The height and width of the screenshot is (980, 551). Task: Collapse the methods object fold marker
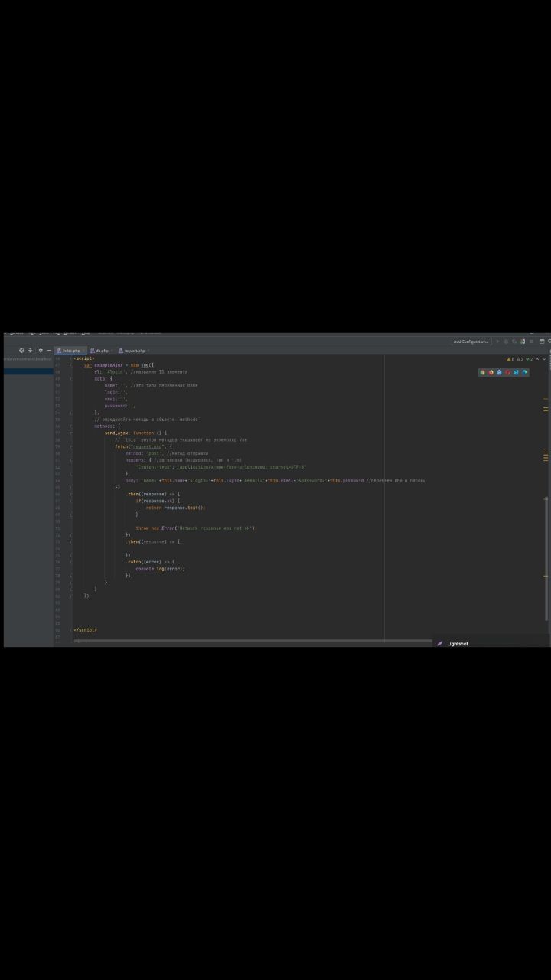71,426
